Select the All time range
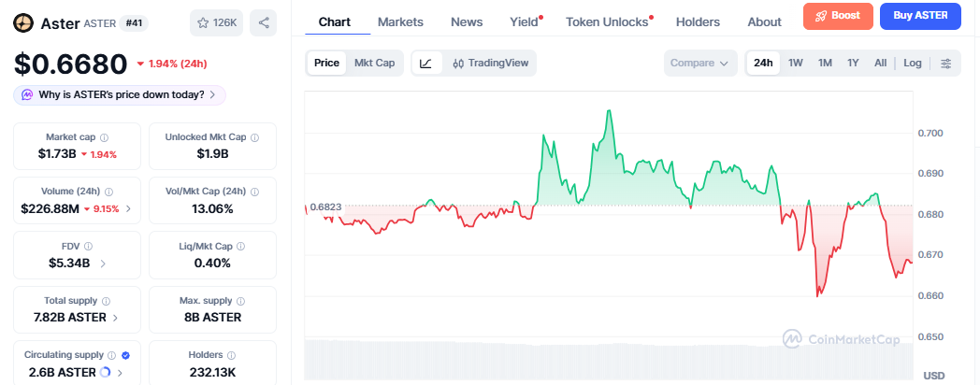 coord(880,64)
